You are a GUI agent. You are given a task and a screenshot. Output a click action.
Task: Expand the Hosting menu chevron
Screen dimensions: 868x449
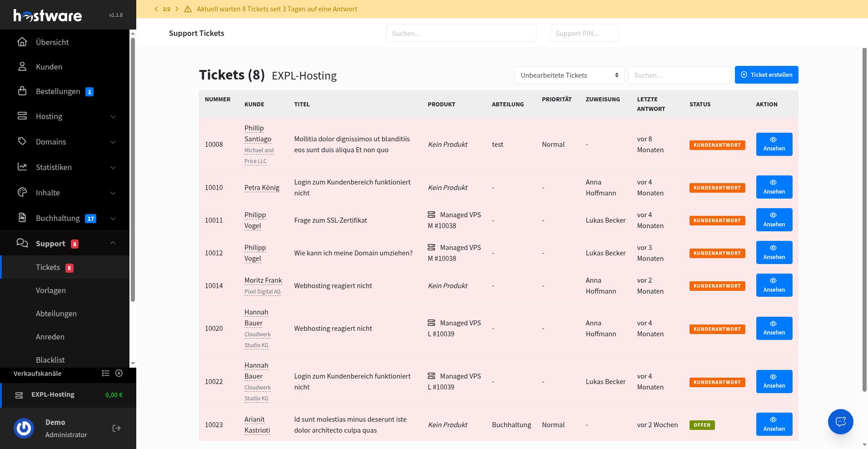click(x=113, y=117)
